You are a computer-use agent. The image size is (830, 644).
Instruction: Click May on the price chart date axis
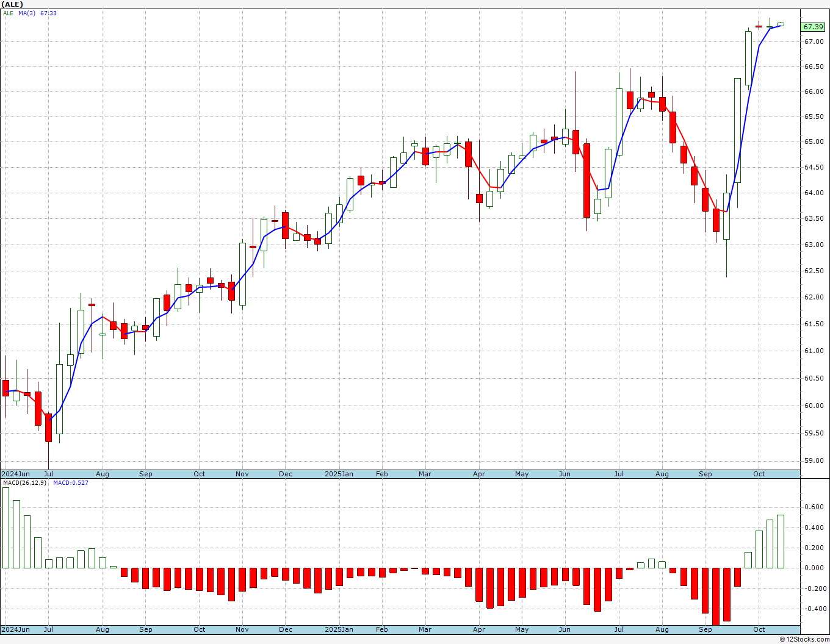522,474
